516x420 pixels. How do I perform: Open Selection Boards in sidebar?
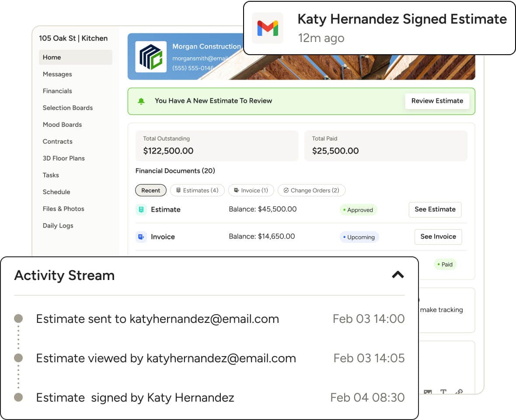[68, 108]
